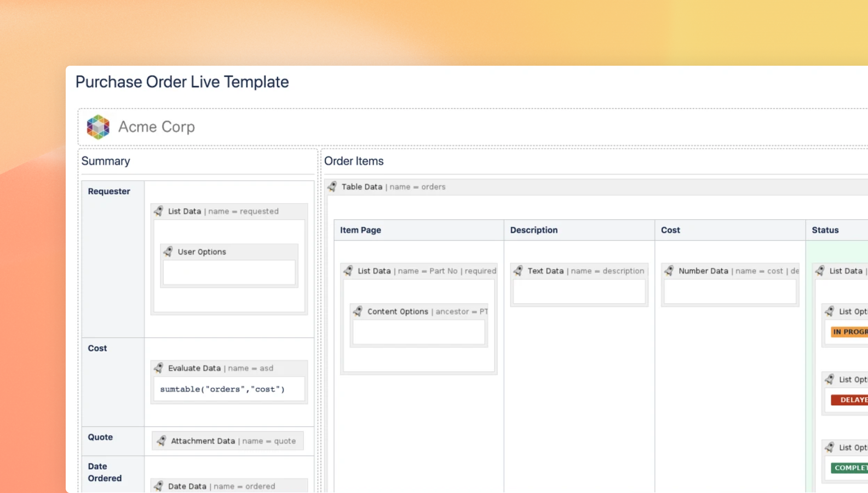Select the IN PROGRESS status badge
The height and width of the screenshot is (493, 868).
pos(849,332)
